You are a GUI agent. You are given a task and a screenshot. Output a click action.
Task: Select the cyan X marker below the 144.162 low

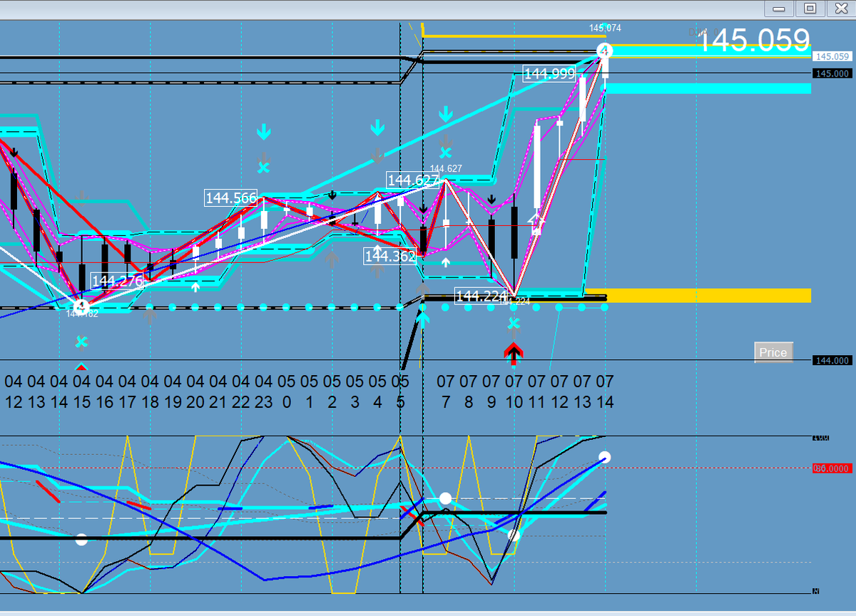click(x=82, y=342)
